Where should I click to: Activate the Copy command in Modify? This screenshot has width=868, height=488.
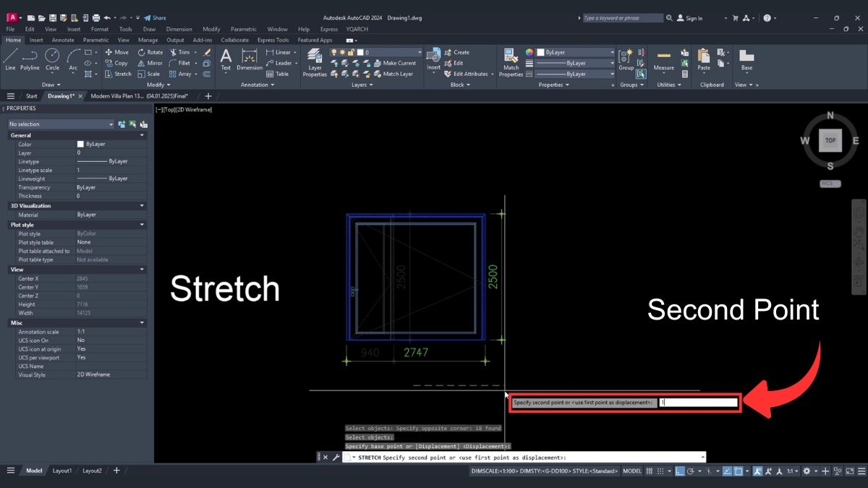(116, 63)
